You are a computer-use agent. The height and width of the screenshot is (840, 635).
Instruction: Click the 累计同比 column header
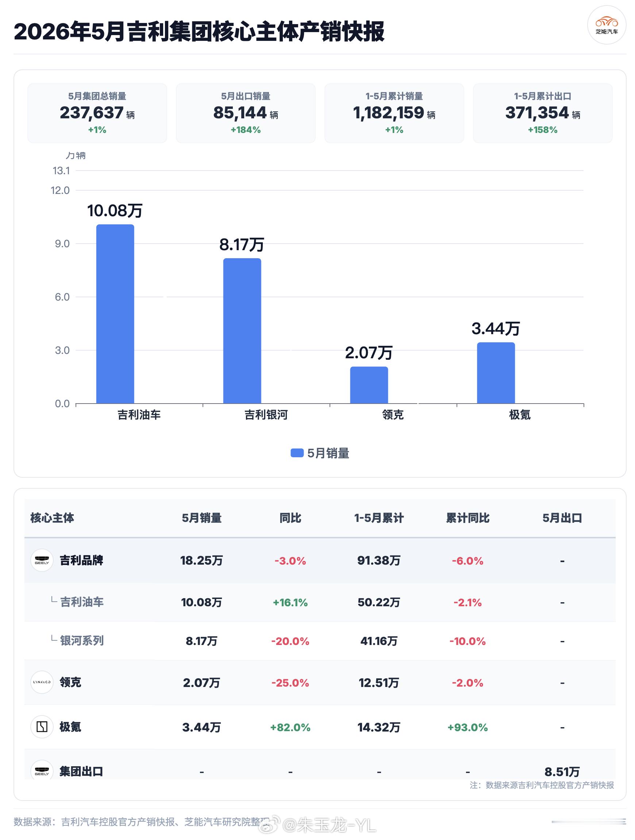click(x=467, y=518)
